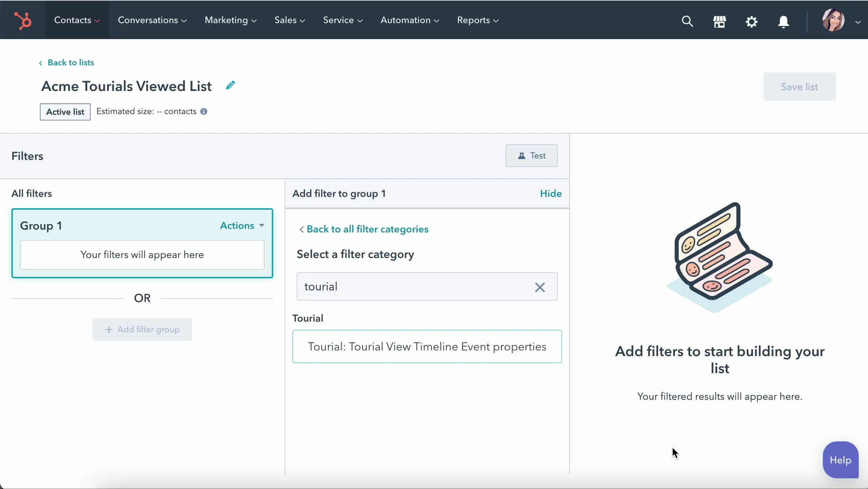This screenshot has width=868, height=489.
Task: Click the Active list tag
Action: [x=65, y=112]
